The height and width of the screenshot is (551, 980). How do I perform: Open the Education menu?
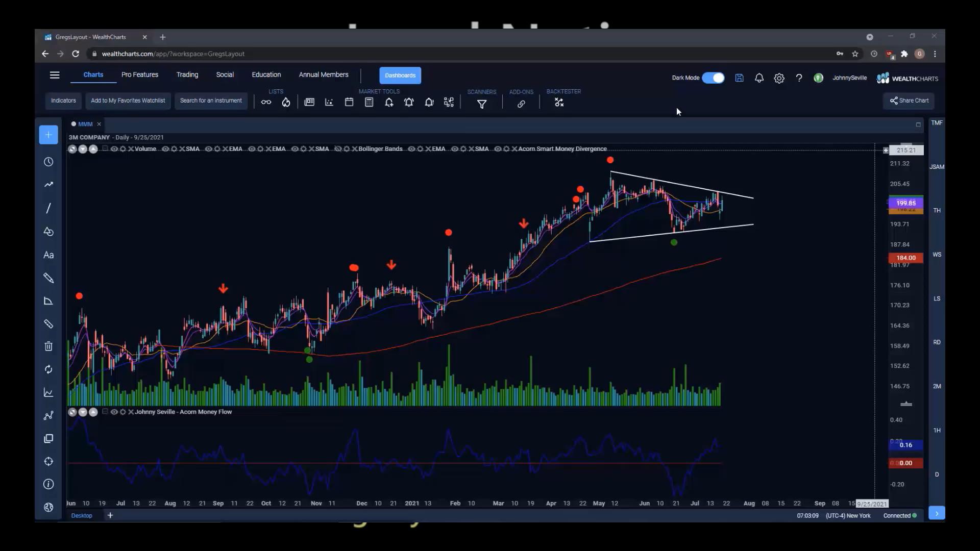coord(266,74)
